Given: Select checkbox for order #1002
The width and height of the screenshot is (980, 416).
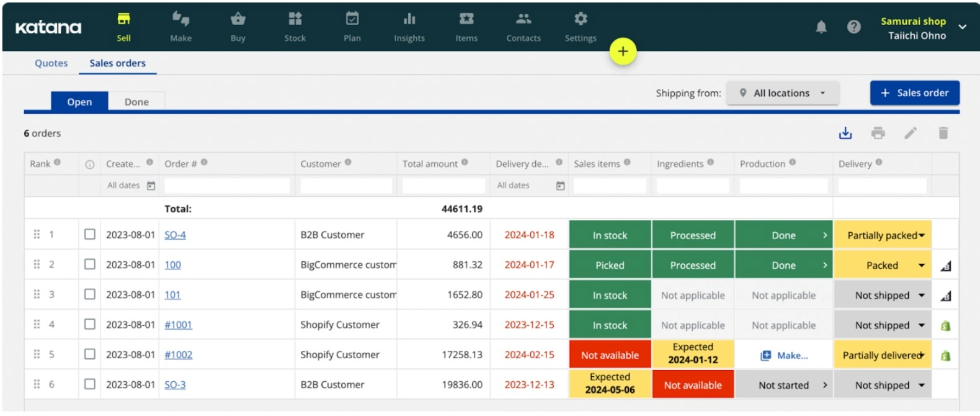Looking at the screenshot, I should (x=90, y=354).
